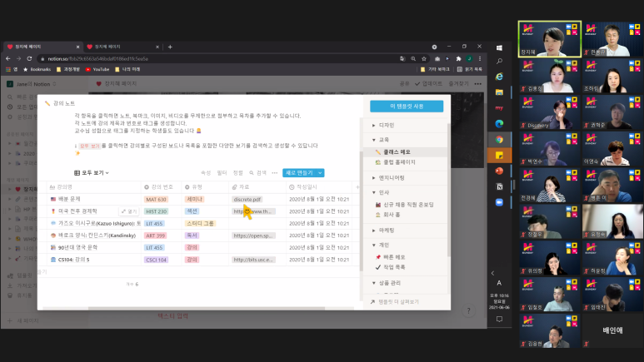Image resolution: width=644 pixels, height=362 pixels.
Task: Expand the 엔지니어링 template category
Action: click(374, 178)
